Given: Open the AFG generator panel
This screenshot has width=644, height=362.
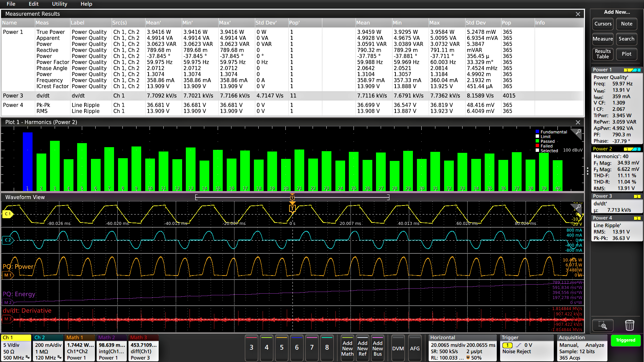Looking at the screenshot, I should pos(415,348).
